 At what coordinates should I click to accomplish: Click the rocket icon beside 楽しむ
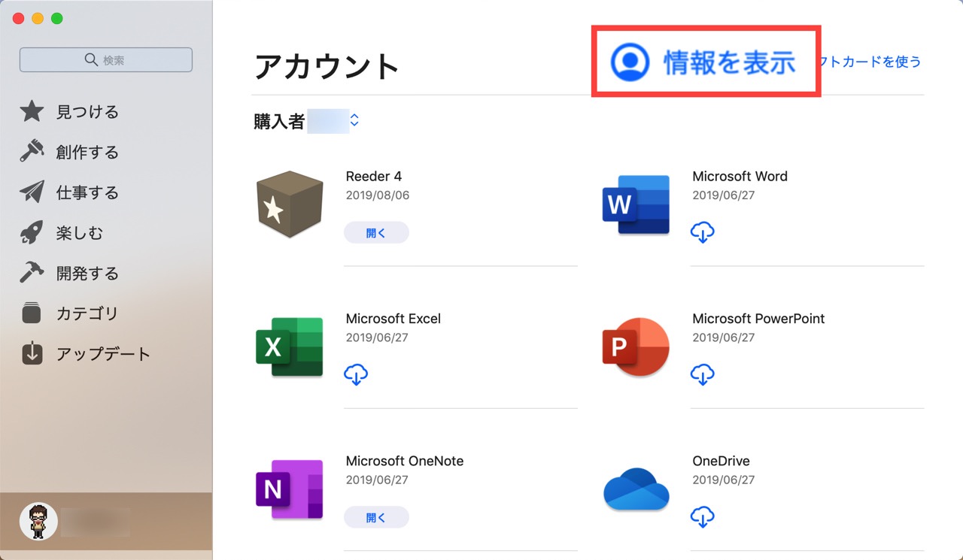point(32,233)
